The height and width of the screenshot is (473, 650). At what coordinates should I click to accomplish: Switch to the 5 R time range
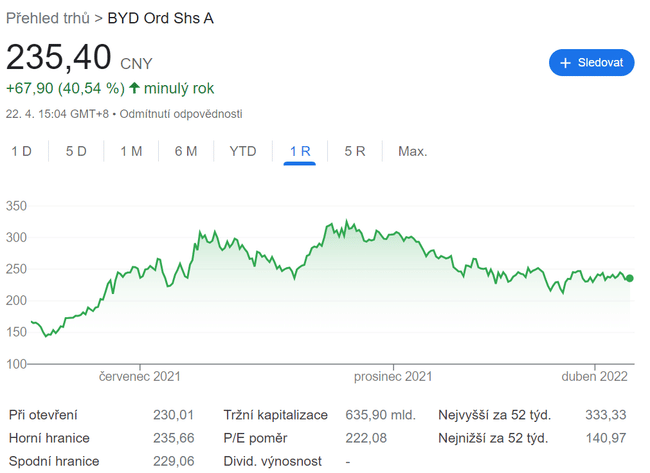(x=355, y=151)
